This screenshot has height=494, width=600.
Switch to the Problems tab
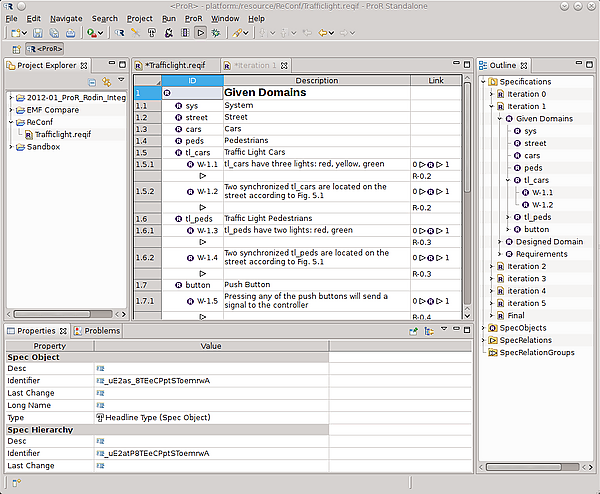coord(97,331)
